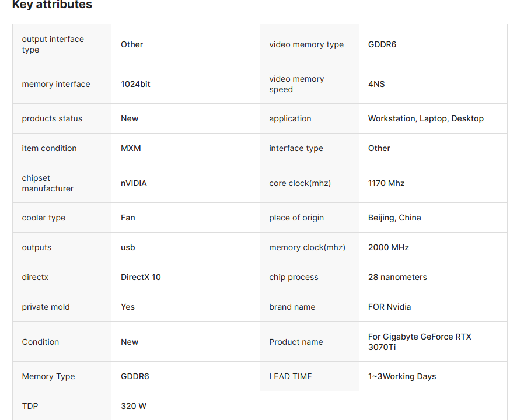
Task: Select the 320 W TDP value
Action: pyautogui.click(x=133, y=406)
